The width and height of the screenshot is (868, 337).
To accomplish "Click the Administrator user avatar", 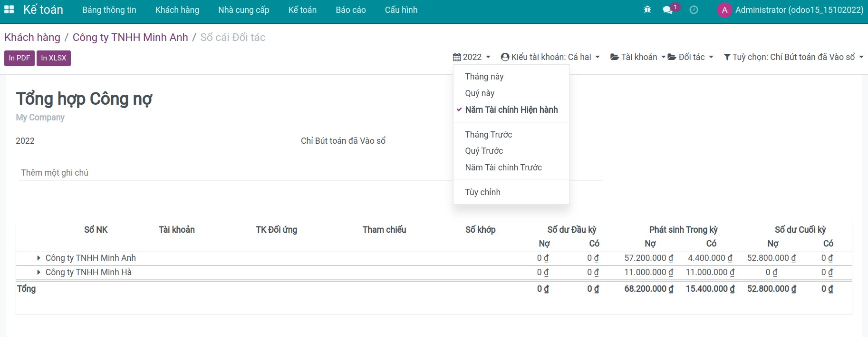I will [x=724, y=10].
